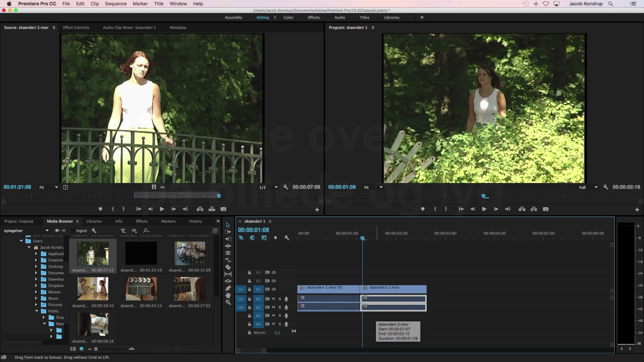Screen dimensions: 644x362
Task: Play the Source monitor clip
Action: [x=162, y=209]
